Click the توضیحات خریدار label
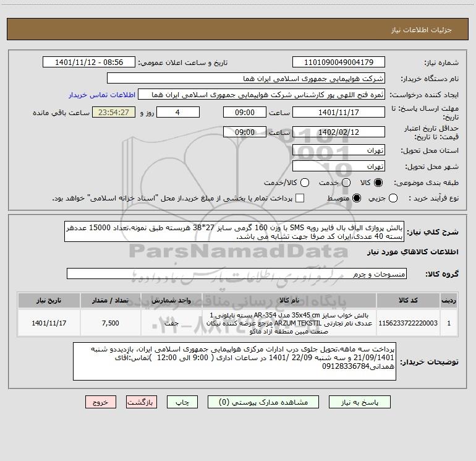Viewport: 476px width, 461px height. pyautogui.click(x=429, y=362)
